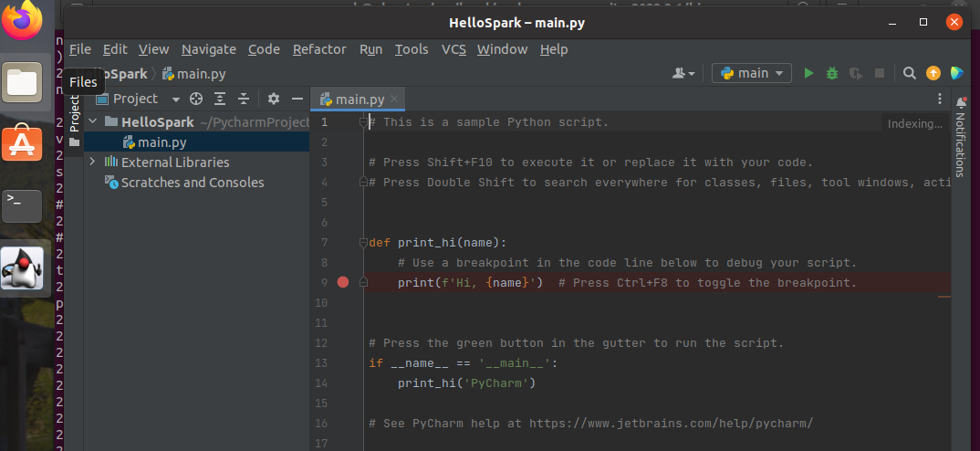
Task: Click the Stop process square icon
Action: [x=880, y=73]
